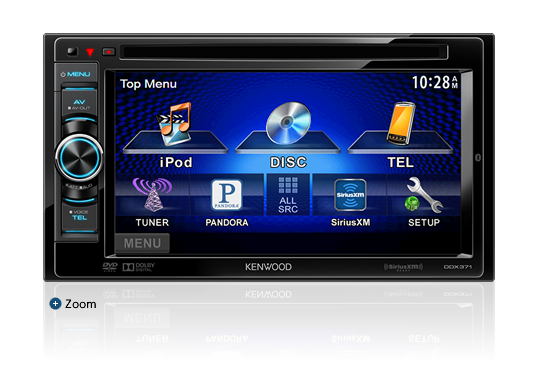Open the ALL SRC grid
The width and height of the screenshot is (538, 380).
(x=288, y=195)
